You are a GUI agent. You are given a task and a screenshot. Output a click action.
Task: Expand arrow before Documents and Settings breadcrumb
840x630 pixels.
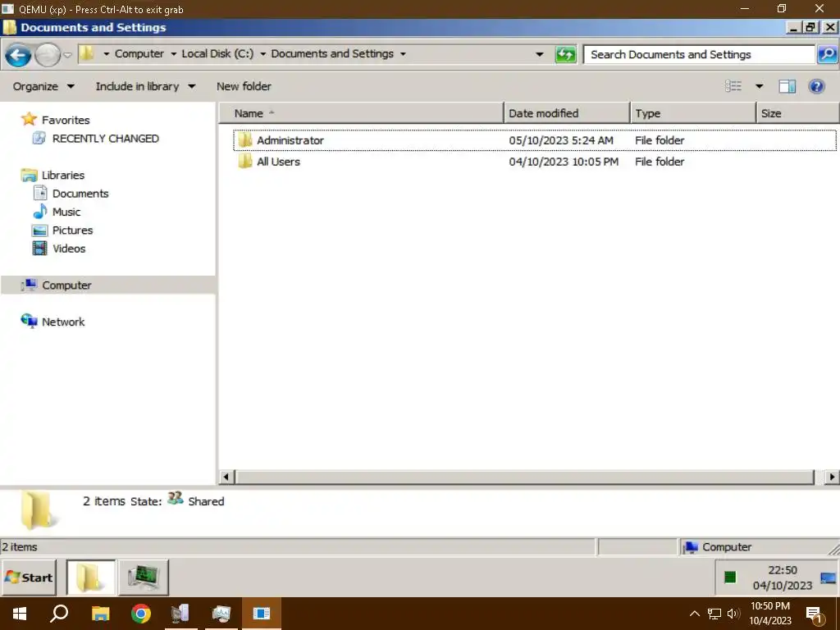[263, 54]
